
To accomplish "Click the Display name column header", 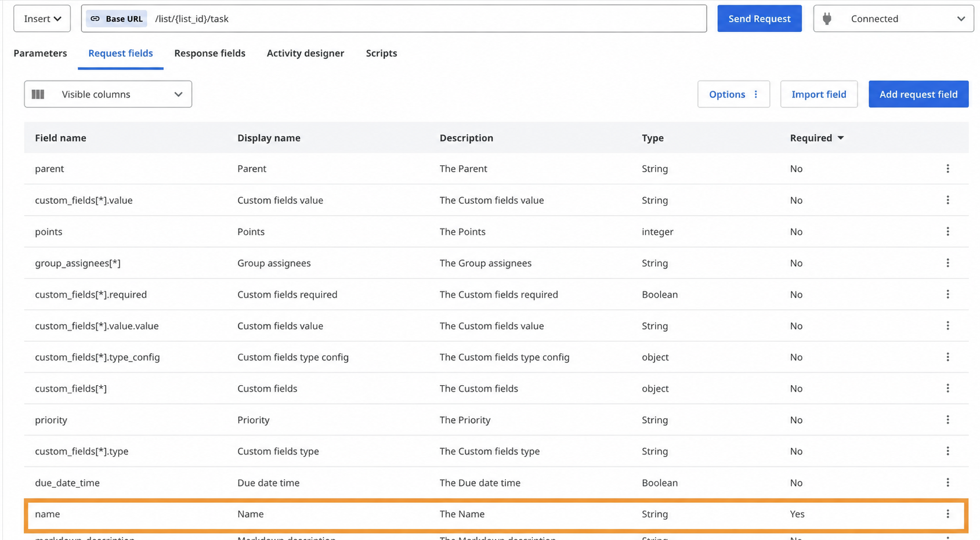I will pyautogui.click(x=269, y=137).
